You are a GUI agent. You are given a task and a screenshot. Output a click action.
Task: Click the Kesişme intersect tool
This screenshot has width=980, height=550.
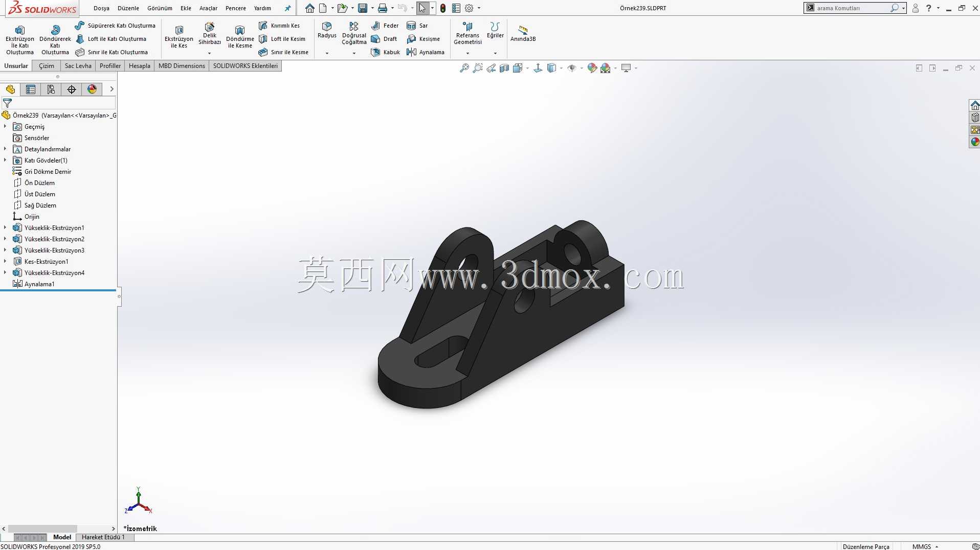tap(424, 39)
